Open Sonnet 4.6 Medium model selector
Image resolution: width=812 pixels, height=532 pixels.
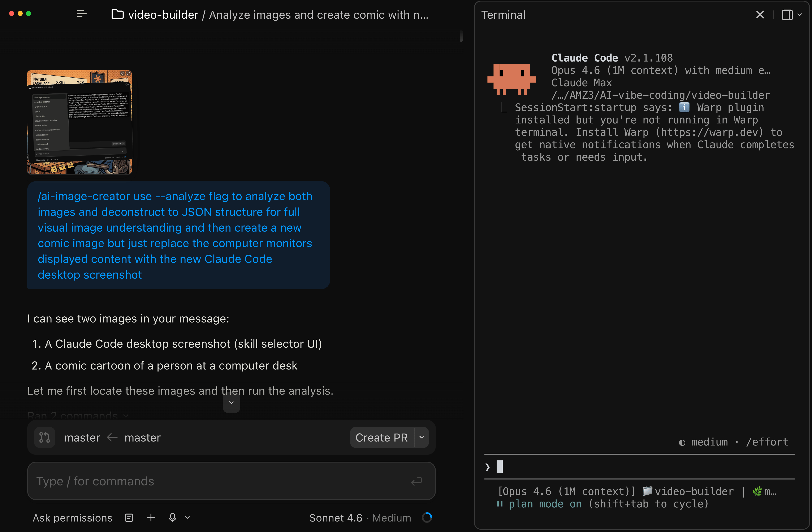point(360,518)
